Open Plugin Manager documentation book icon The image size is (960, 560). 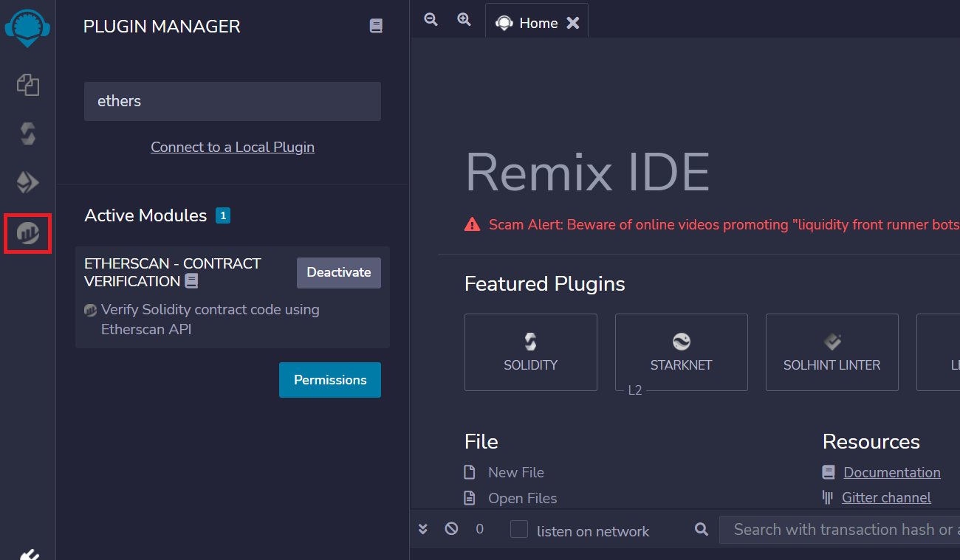pyautogui.click(x=376, y=26)
